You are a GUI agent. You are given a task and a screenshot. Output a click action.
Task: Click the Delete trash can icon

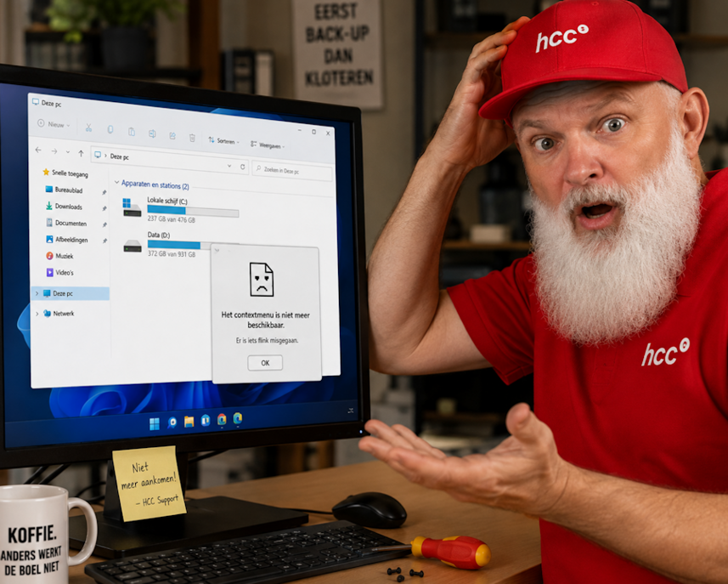click(x=192, y=138)
